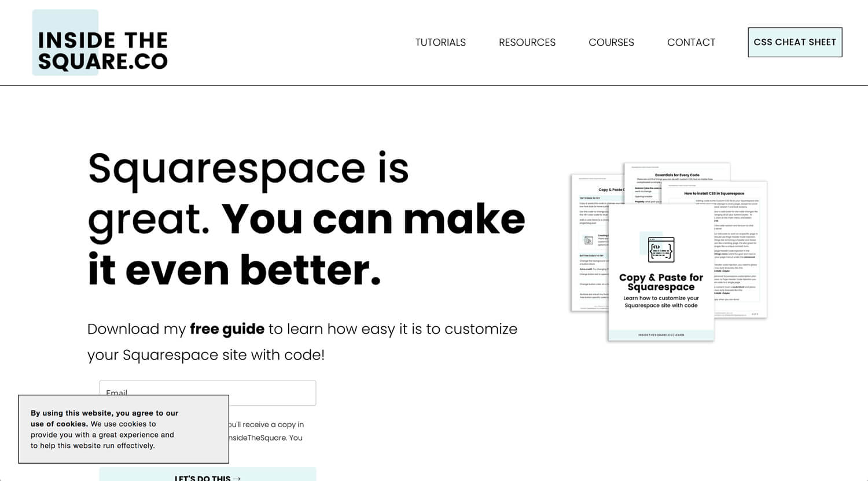Screen dimensions: 868x481
Task: Open the Resources menu item
Action: click(x=527, y=42)
